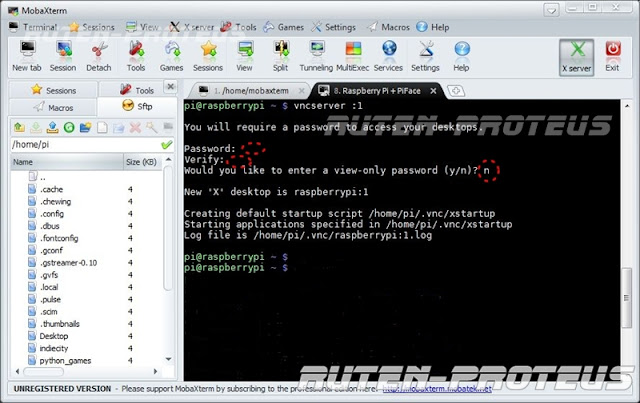The image size is (640, 403).
Task: Launch the MultiExec mode icon
Action: pyautogui.click(x=353, y=57)
